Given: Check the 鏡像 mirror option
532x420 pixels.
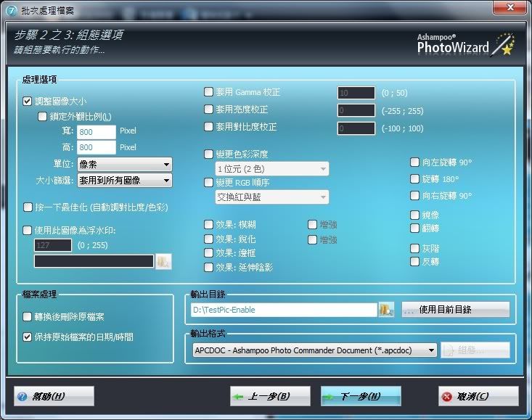Looking at the screenshot, I should point(414,215).
